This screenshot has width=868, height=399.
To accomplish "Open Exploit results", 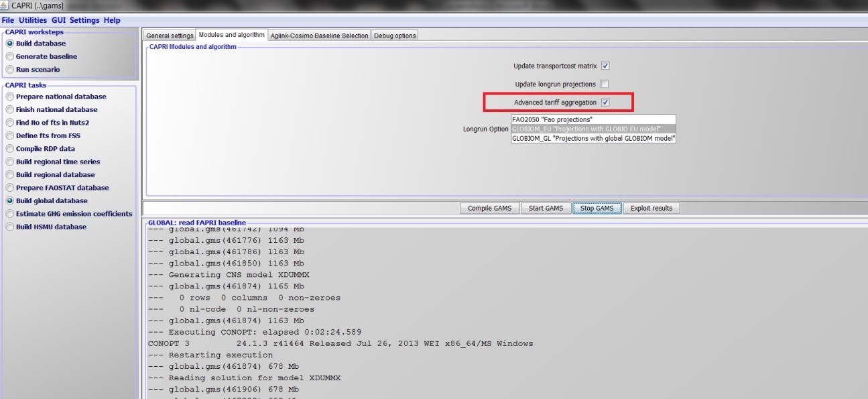I will click(x=652, y=208).
